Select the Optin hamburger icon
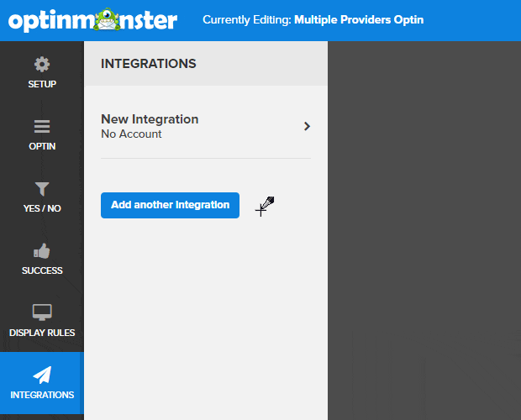 (x=42, y=127)
